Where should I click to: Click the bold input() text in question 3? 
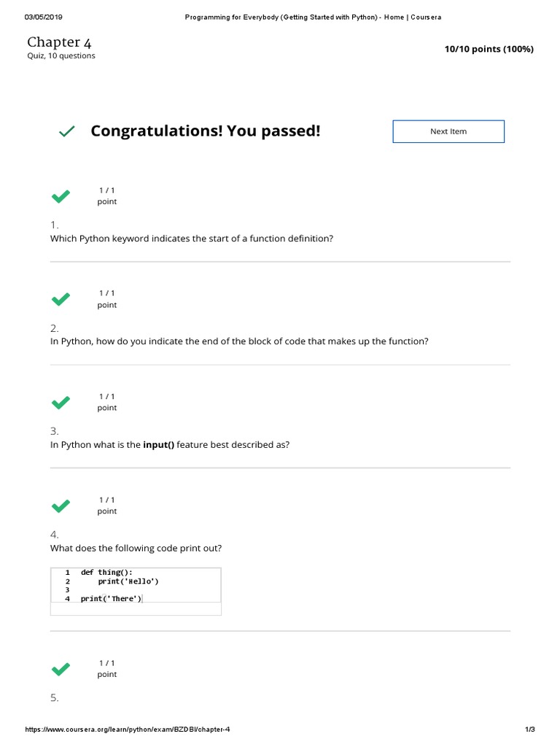click(x=158, y=444)
